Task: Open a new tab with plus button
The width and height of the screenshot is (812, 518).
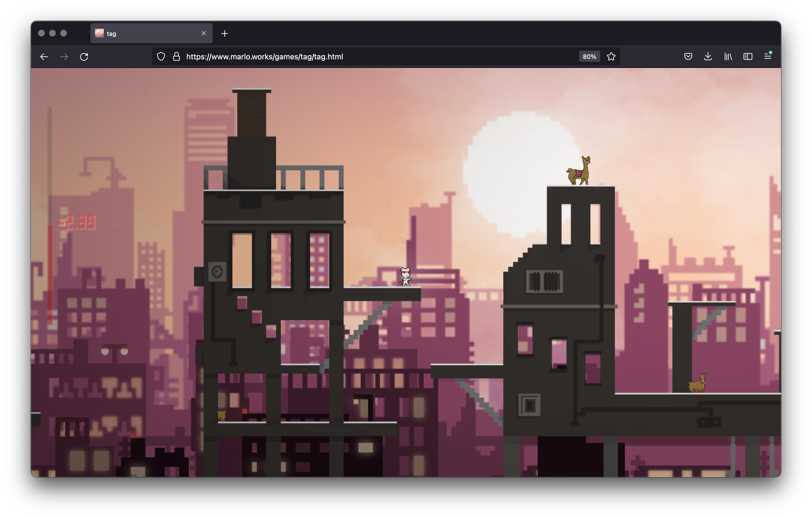Action: [x=225, y=33]
